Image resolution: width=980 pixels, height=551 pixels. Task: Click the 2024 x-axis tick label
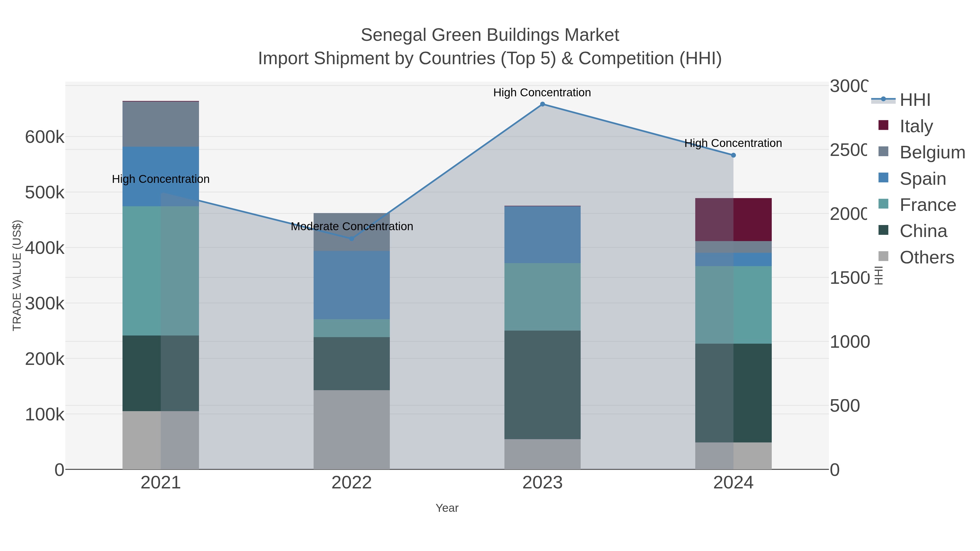coord(733,483)
